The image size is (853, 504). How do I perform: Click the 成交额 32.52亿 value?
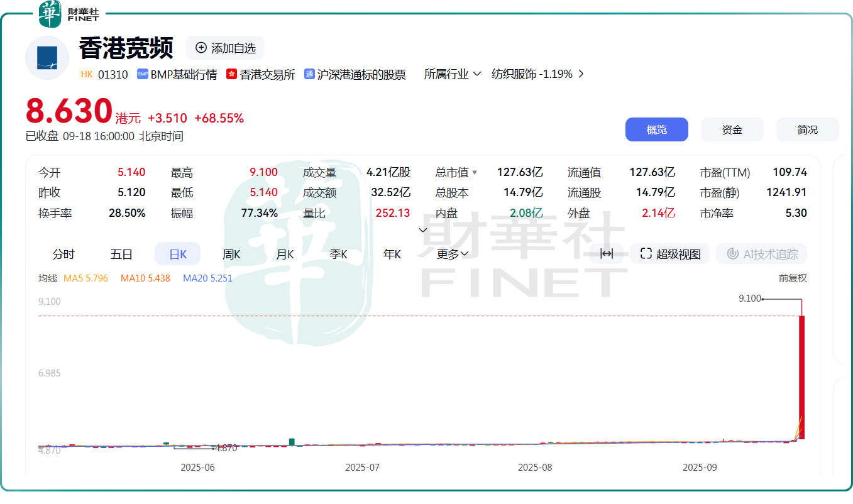(x=391, y=192)
